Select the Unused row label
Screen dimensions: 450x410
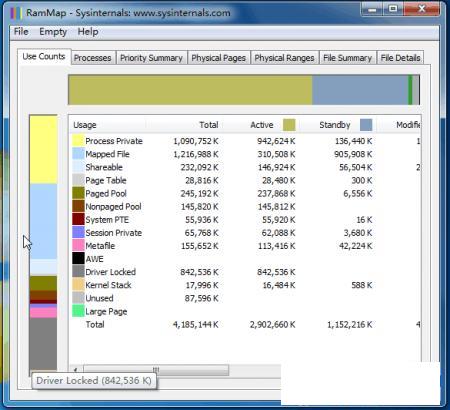99,298
